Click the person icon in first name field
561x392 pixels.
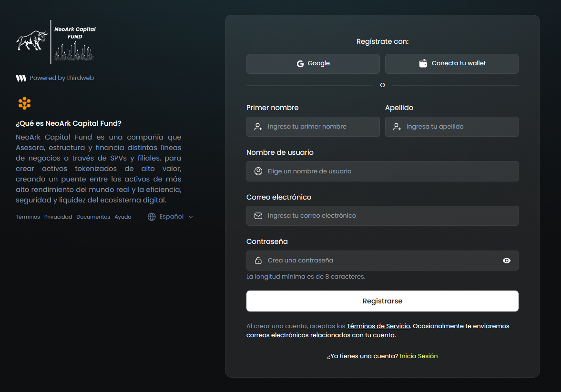[258, 127]
